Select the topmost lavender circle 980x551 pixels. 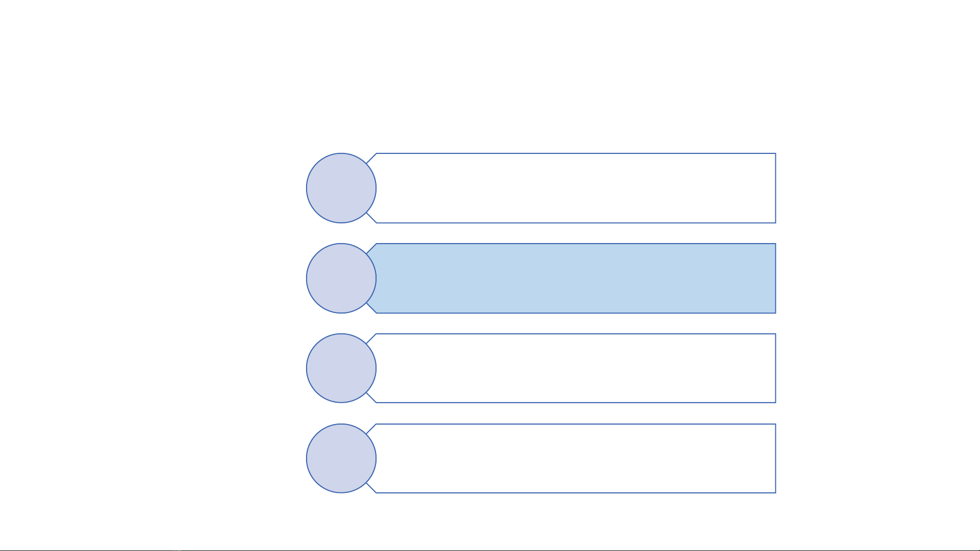pyautogui.click(x=341, y=188)
